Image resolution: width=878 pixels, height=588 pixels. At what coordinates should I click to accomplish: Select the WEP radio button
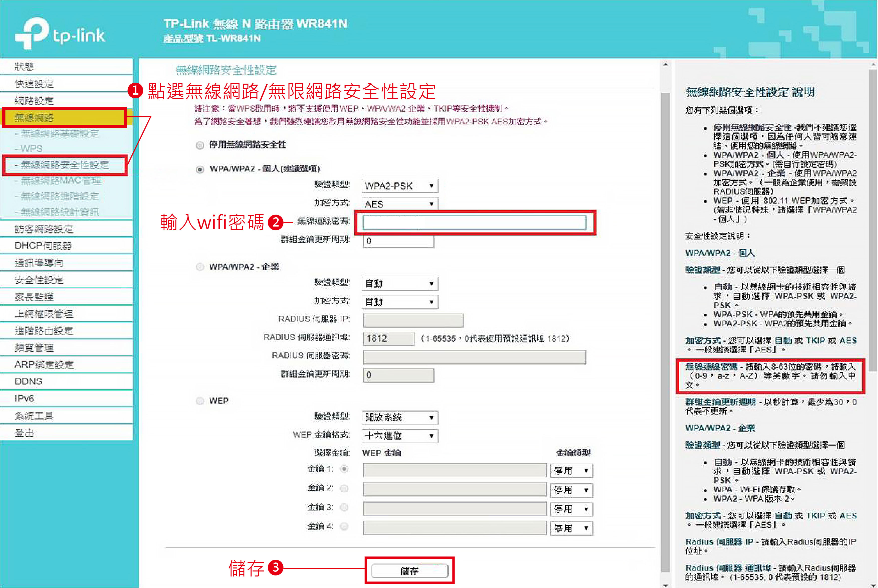[x=200, y=401]
